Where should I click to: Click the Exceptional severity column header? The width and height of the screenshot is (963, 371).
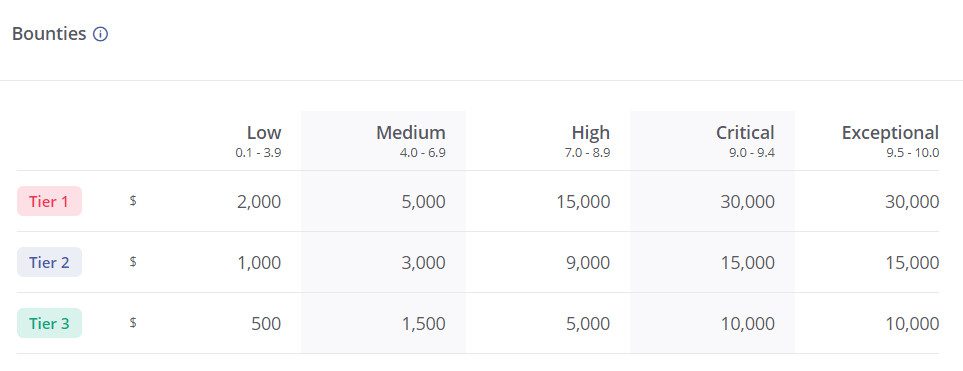click(x=891, y=141)
